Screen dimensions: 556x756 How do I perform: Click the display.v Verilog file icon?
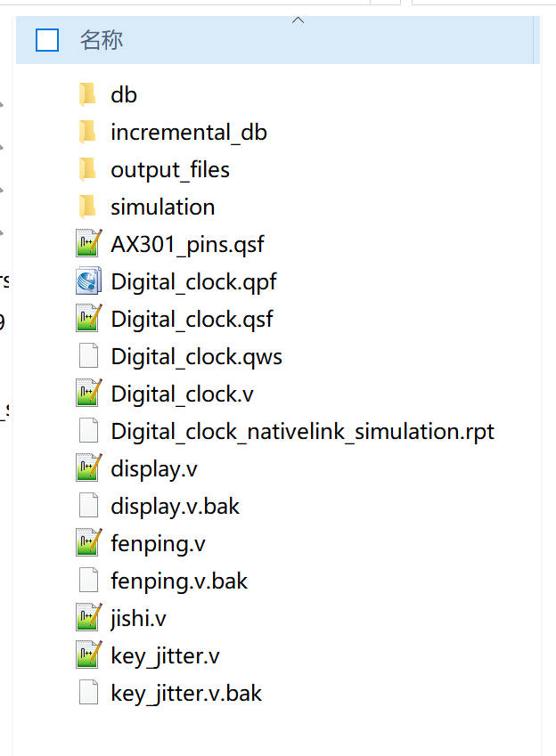(88, 468)
